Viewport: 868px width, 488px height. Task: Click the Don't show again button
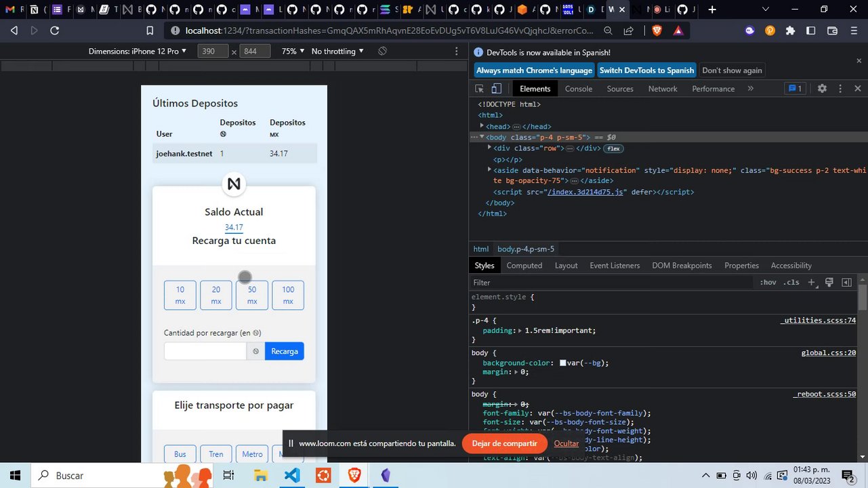(732, 70)
